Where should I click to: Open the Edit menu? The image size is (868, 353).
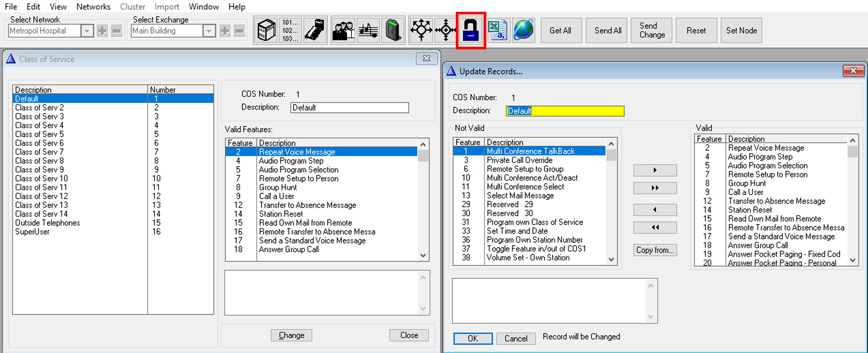pos(33,7)
